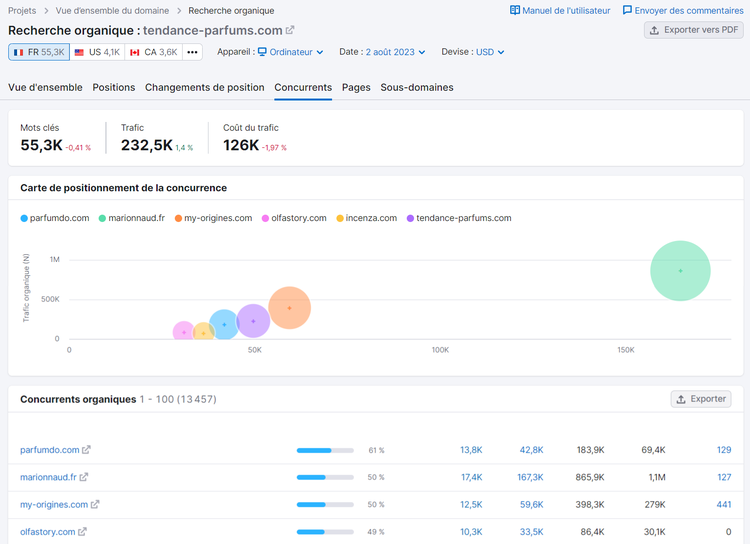Click the green marionnaud.fr bubble in chart
Image resolution: width=750 pixels, height=544 pixels.
[x=680, y=271]
